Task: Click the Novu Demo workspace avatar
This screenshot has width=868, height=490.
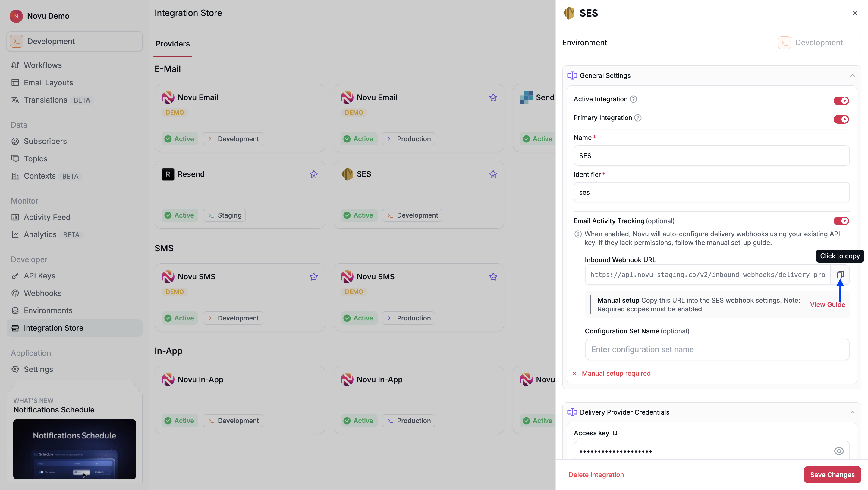Action: (16, 16)
